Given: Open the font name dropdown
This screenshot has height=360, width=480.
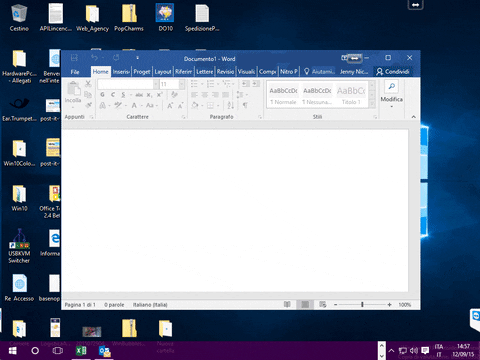Looking at the screenshot, I should pyautogui.click(x=156, y=84).
